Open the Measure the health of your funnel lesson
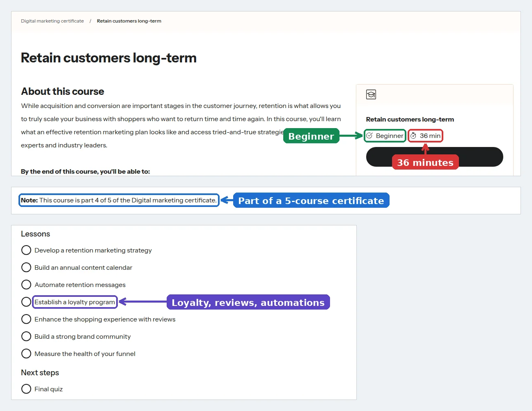The image size is (532, 411). click(85, 354)
